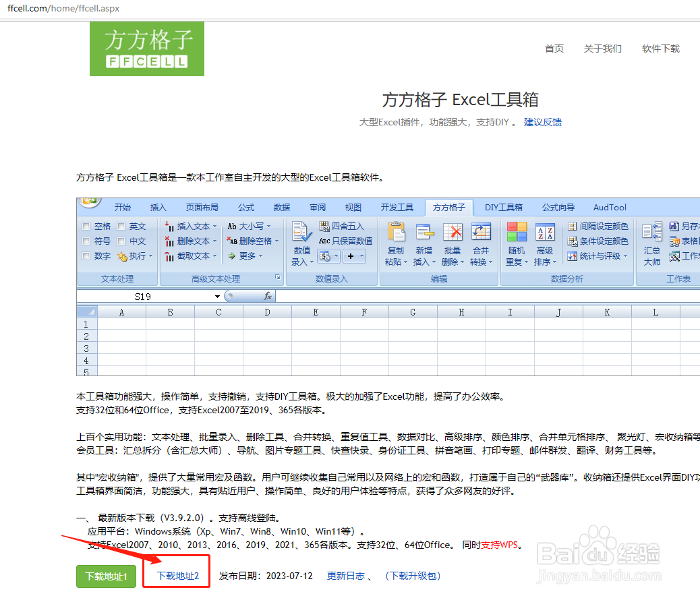Open 关于我们 navigation link
The height and width of the screenshot is (600, 700).
(603, 49)
